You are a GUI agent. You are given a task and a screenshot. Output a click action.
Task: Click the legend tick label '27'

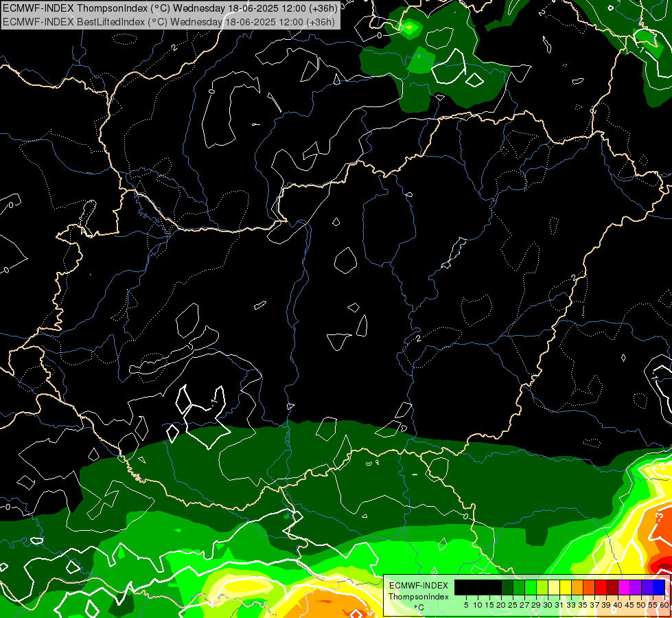point(524,605)
